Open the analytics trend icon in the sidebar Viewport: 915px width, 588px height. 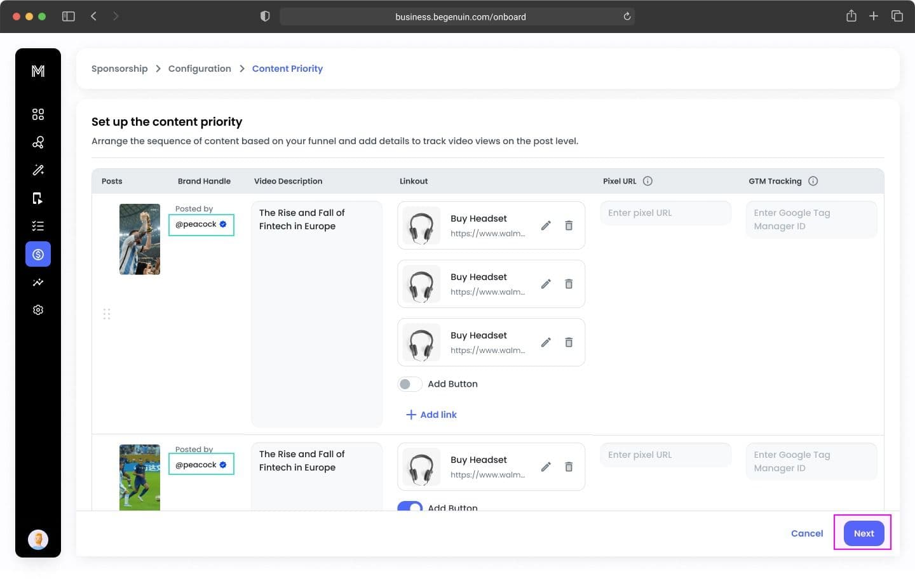pos(38,282)
